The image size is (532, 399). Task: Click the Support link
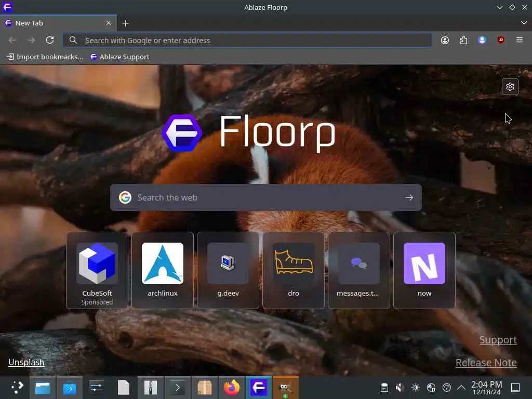498,340
